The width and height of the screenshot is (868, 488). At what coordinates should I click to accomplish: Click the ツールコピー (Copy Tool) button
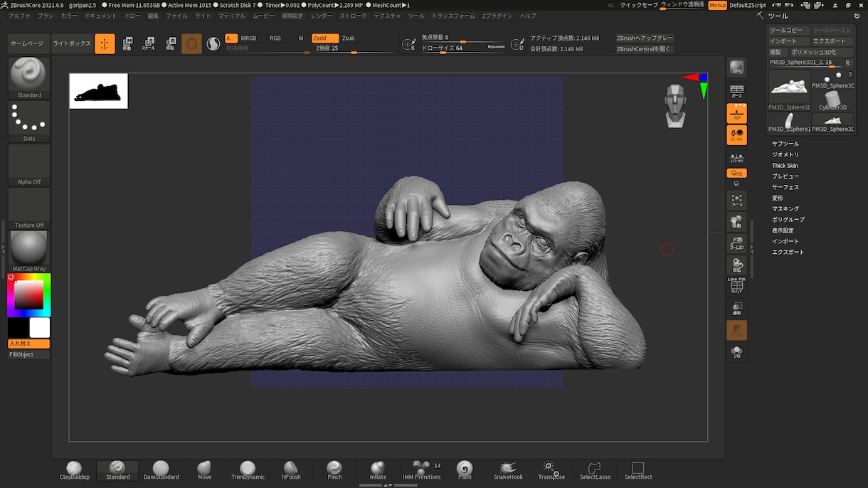[788, 31]
